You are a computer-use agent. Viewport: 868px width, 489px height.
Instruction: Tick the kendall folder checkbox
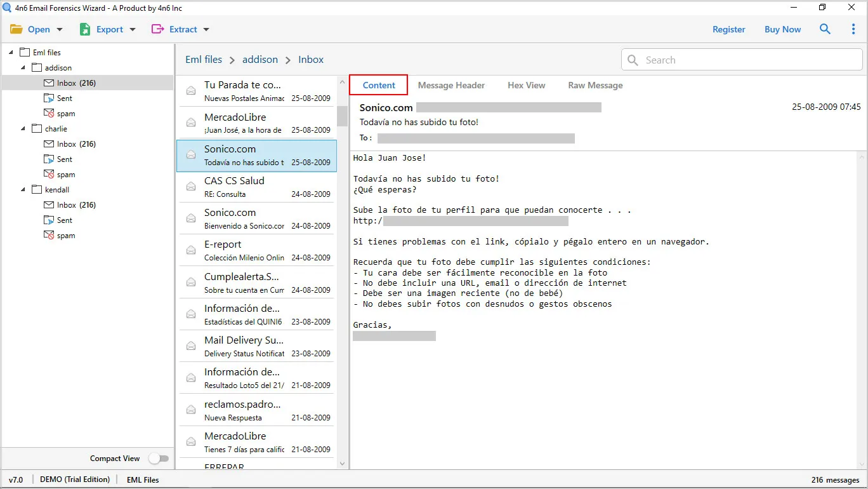(37, 190)
